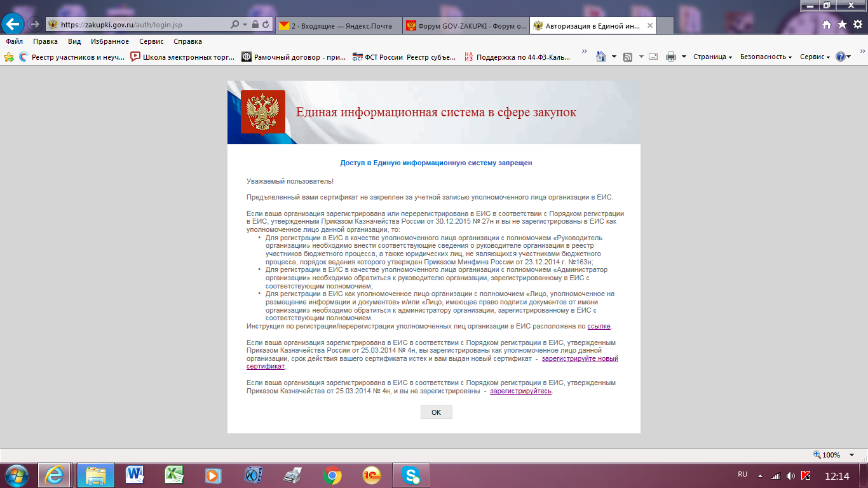868x488 pixels.
Task: Expand the Страница dropdown in the command bar
Action: (x=712, y=57)
